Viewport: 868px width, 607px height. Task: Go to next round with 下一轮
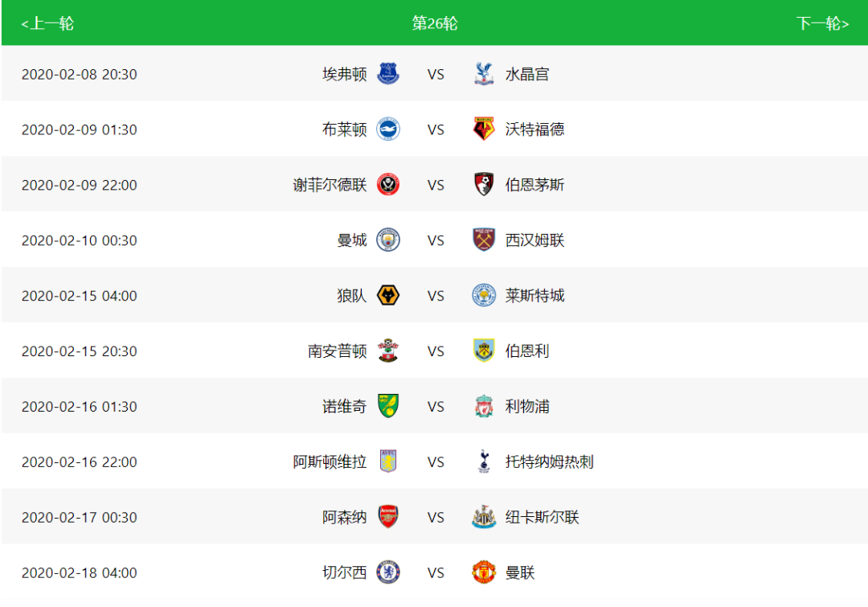pos(822,23)
